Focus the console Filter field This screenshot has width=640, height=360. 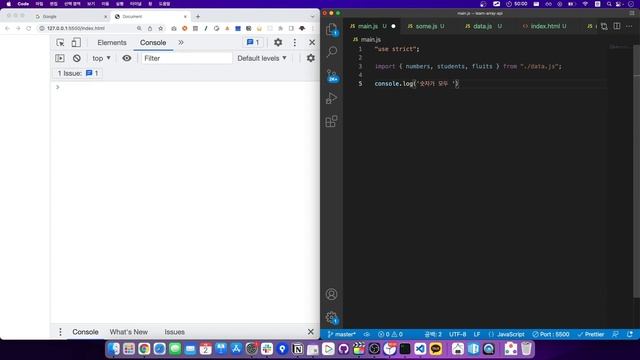[187, 58]
